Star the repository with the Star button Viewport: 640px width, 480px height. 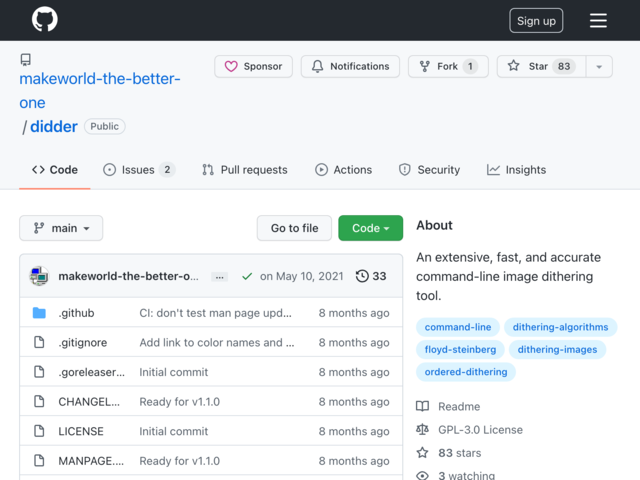541,66
